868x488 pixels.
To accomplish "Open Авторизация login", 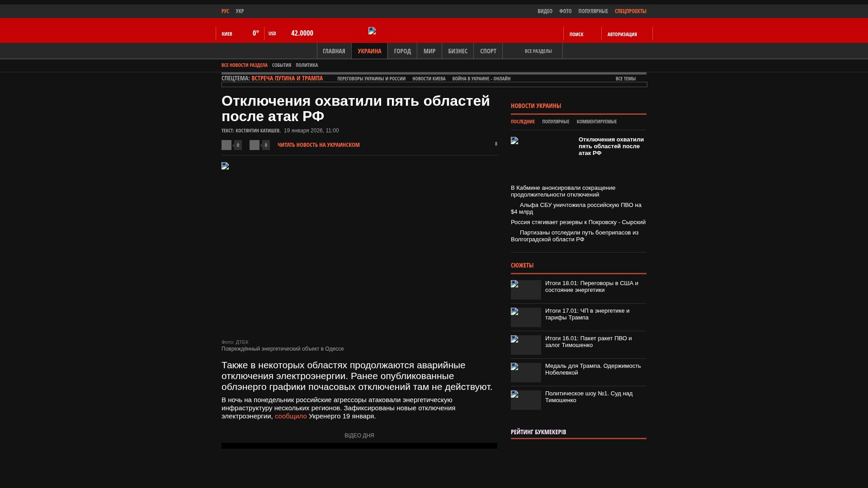I will pos(622,34).
